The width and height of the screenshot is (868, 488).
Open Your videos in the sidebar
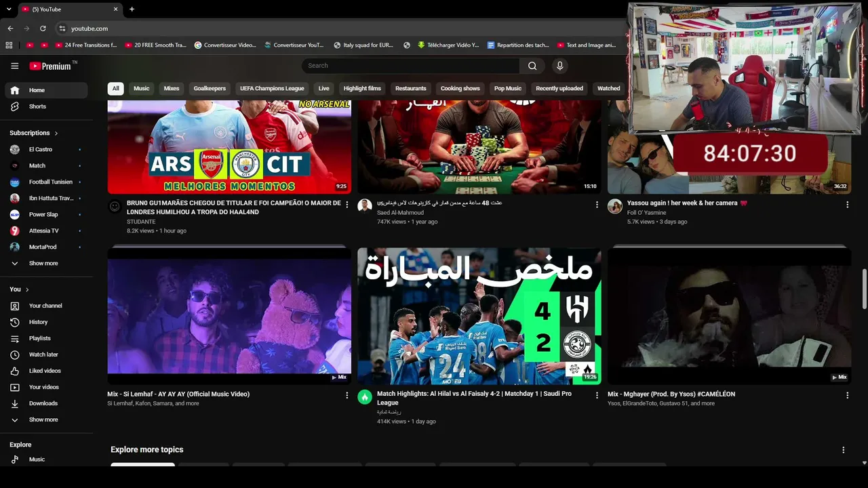46,387
